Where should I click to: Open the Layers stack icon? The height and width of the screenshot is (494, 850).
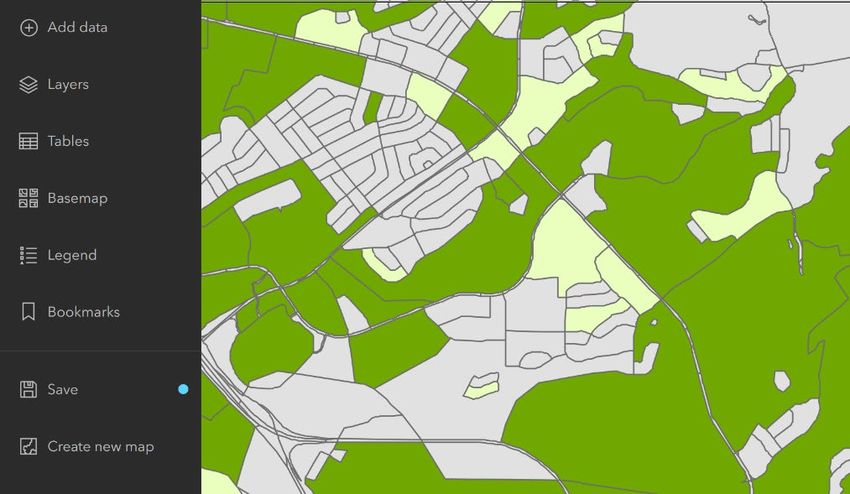(29, 85)
